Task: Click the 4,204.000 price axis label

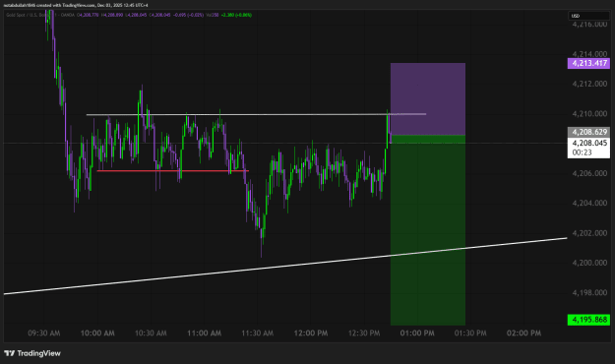Action: pyautogui.click(x=589, y=203)
